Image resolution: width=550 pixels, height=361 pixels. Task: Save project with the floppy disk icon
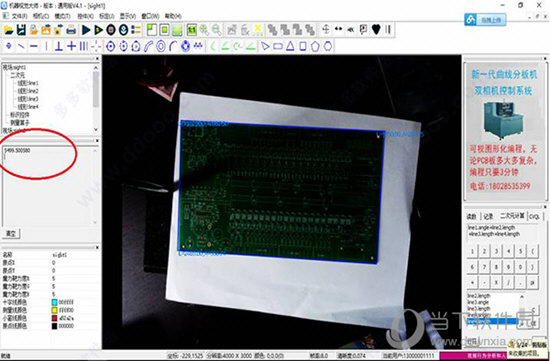pos(21,30)
